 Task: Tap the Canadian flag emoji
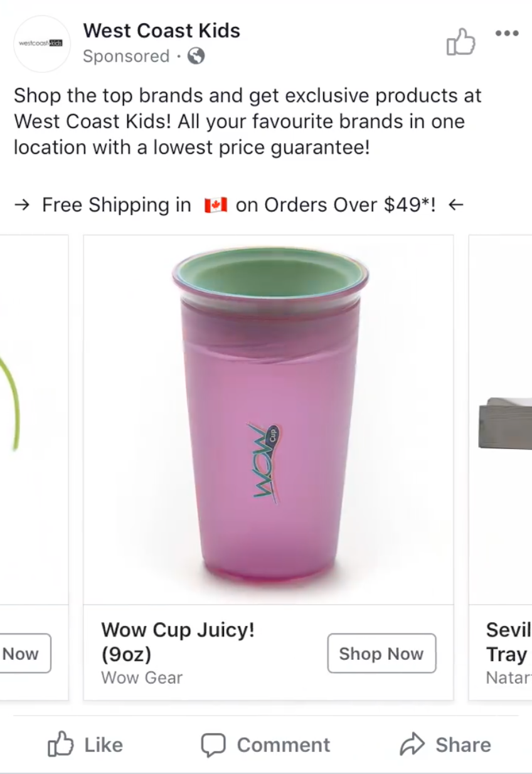[x=215, y=205]
